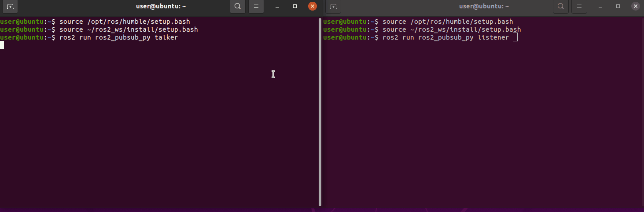Click the cursor block in left terminal
The image size is (644, 212).
[x=2, y=45]
